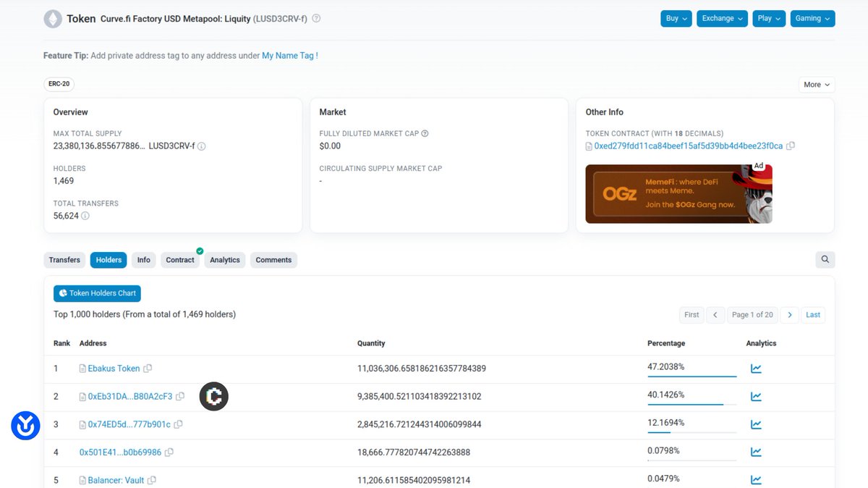Viewport: 868px width, 488px height.
Task: Open the Gaming dropdown
Action: (x=813, y=19)
